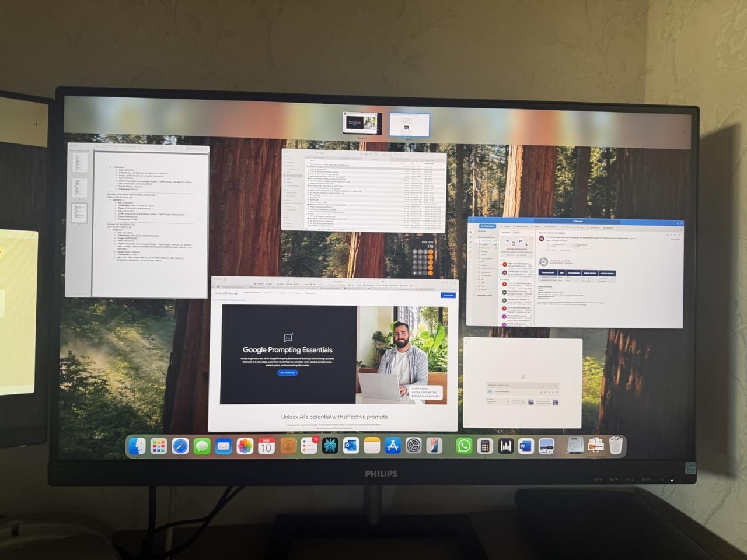Click blue Get started button in Safari
This screenshot has width=747, height=560.
(287, 372)
